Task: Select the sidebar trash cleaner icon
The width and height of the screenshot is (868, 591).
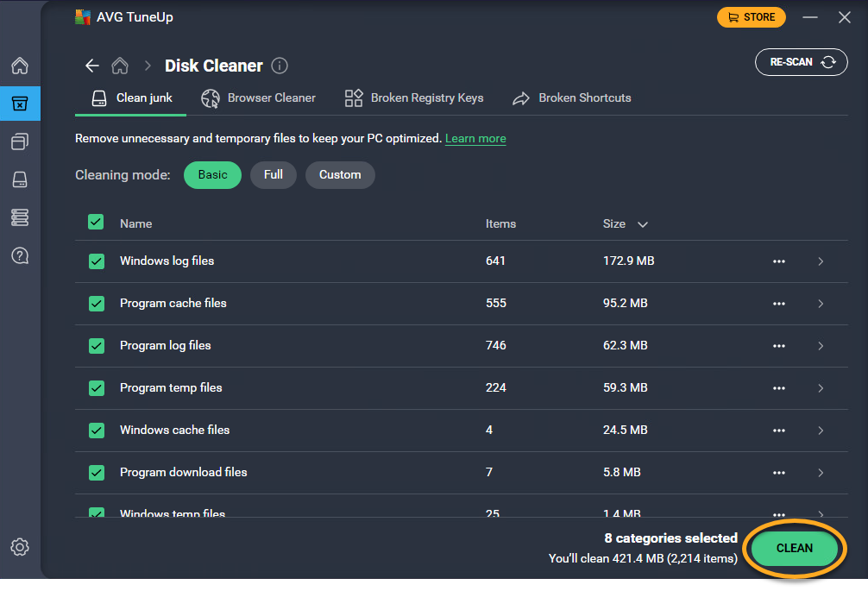Action: [20, 104]
